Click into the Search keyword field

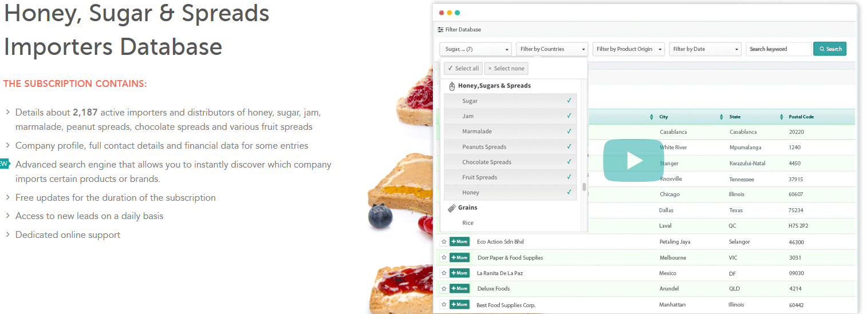[x=779, y=49]
